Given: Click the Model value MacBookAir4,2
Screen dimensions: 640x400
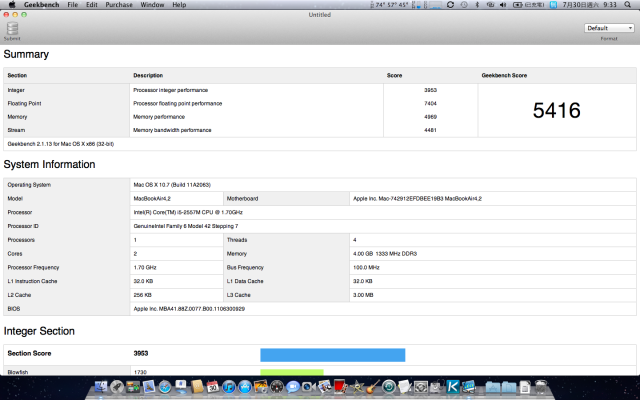Looking at the screenshot, I should (x=152, y=199).
